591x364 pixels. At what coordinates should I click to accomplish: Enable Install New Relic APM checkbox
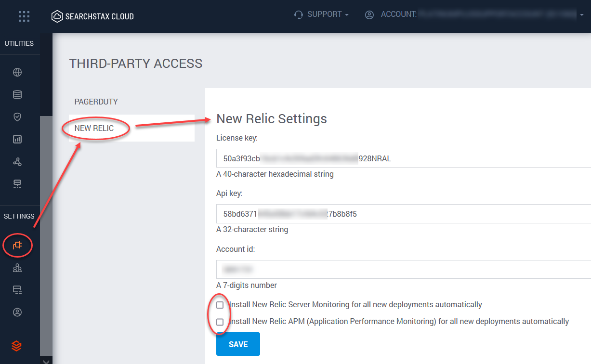220,322
